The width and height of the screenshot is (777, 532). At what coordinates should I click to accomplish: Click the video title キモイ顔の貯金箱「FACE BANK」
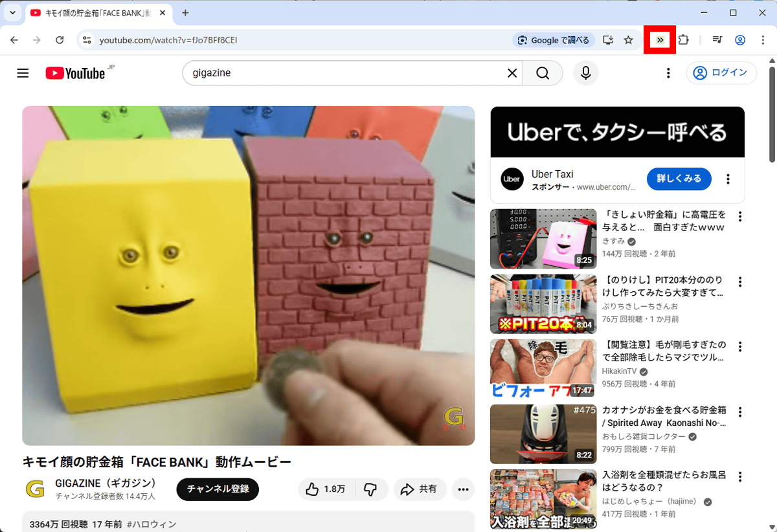157,462
